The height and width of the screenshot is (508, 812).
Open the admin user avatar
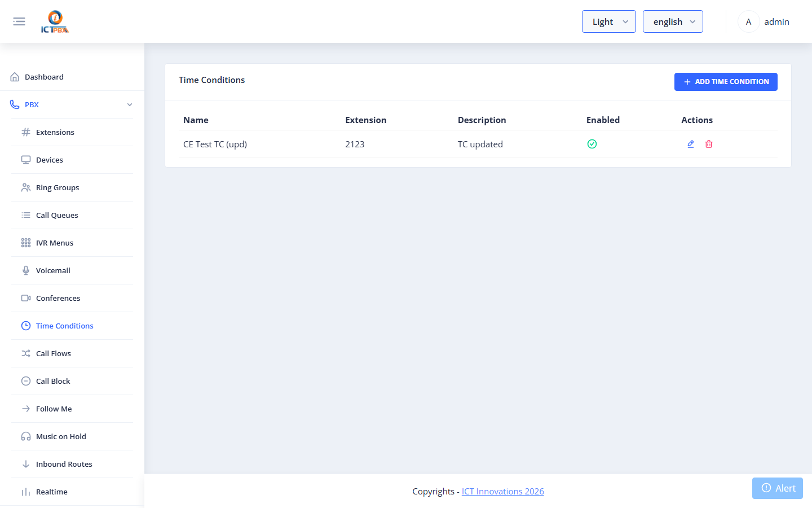point(748,21)
